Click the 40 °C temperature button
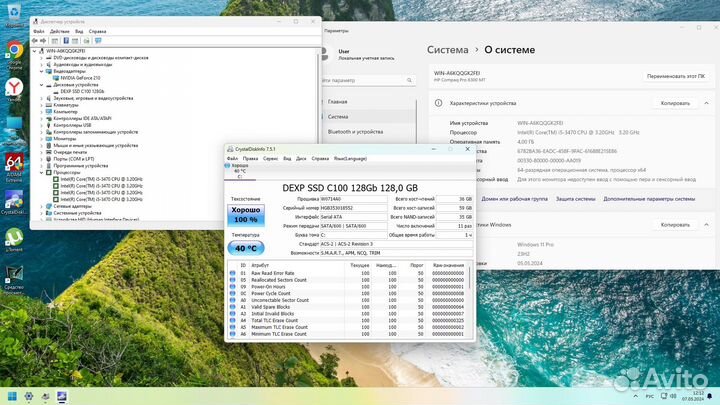The height and width of the screenshot is (405, 720). pos(246,248)
